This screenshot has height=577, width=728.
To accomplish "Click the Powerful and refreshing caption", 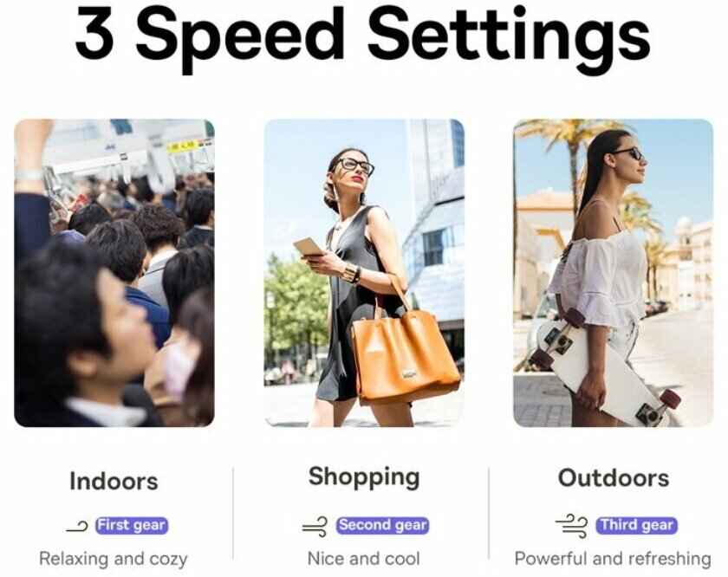I will [613, 559].
